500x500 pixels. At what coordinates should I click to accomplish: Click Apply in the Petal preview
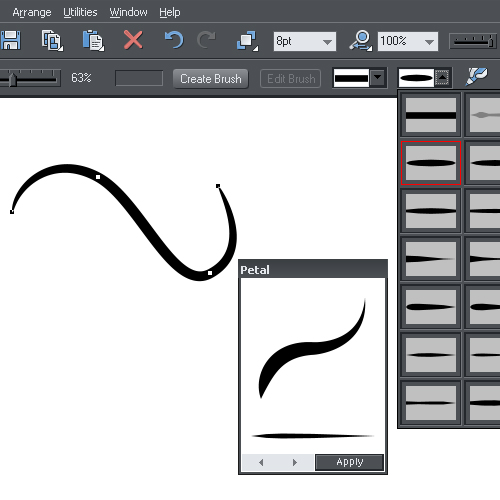tap(349, 462)
